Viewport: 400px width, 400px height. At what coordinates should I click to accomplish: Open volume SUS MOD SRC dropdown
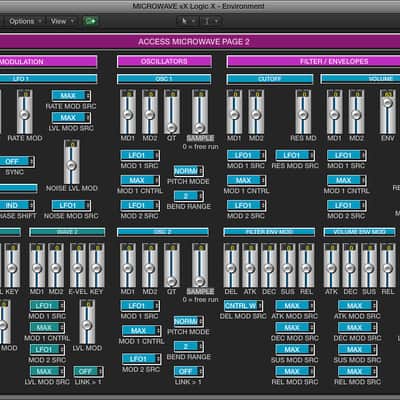pyautogui.click(x=358, y=350)
